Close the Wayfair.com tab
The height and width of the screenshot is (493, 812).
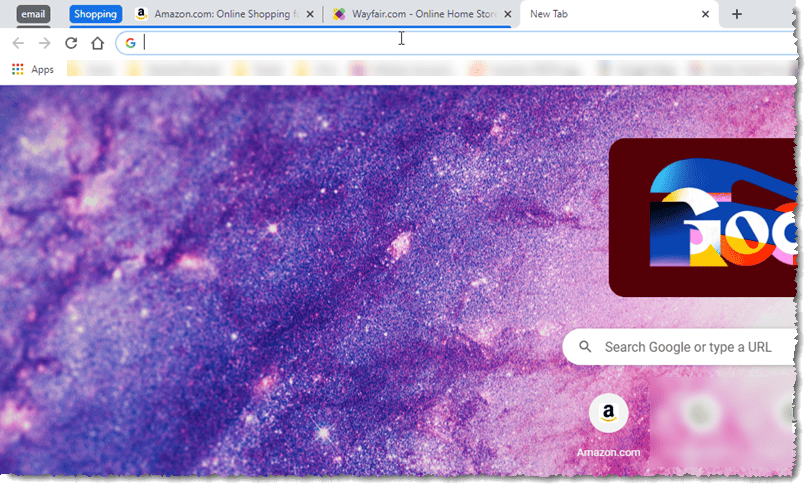pos(508,15)
